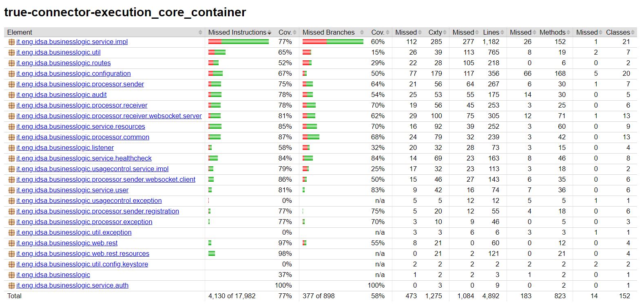Click package icon next to businesslogic.util
This screenshot has height=308, width=644.
(11, 53)
